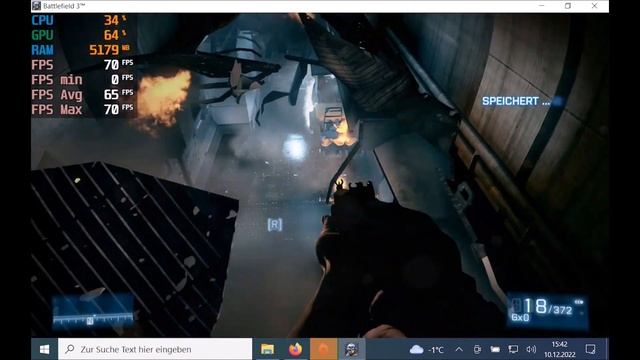This screenshot has width=640, height=360.
Task: Open the notification center icon
Action: [x=591, y=349]
